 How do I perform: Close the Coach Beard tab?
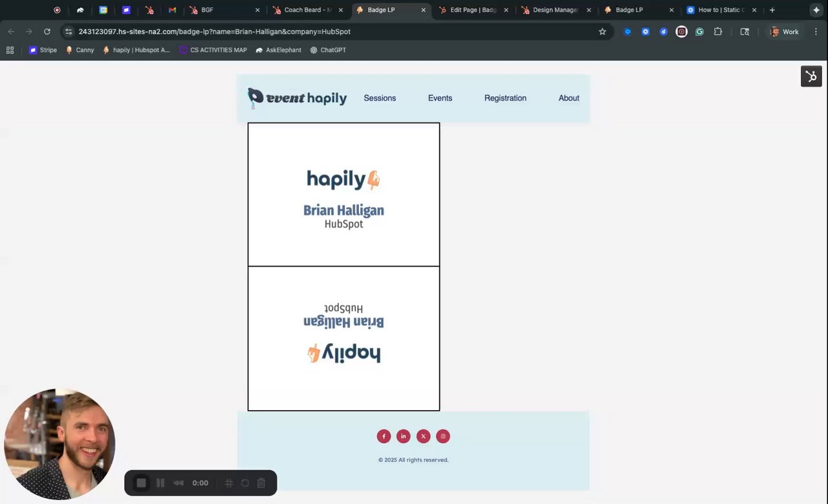pyautogui.click(x=340, y=10)
